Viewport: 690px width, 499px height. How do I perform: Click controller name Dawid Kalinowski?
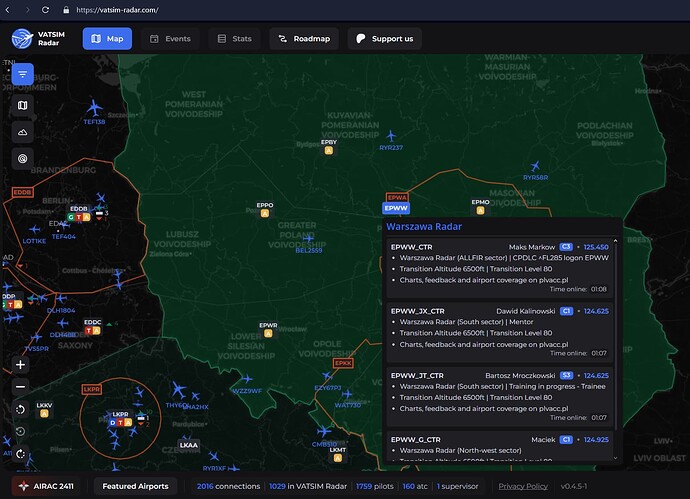click(x=526, y=311)
